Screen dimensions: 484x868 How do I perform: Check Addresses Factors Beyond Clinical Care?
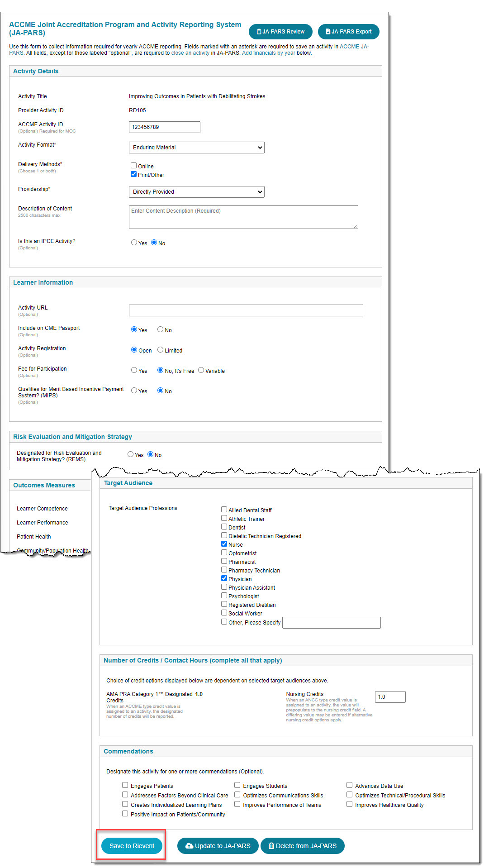[x=125, y=795]
